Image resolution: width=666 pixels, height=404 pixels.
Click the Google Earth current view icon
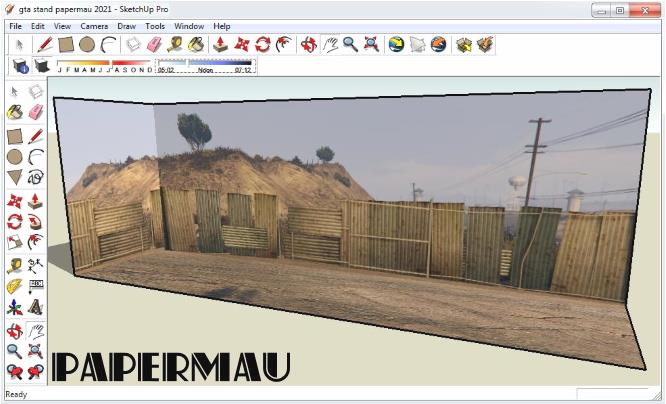coord(396,44)
